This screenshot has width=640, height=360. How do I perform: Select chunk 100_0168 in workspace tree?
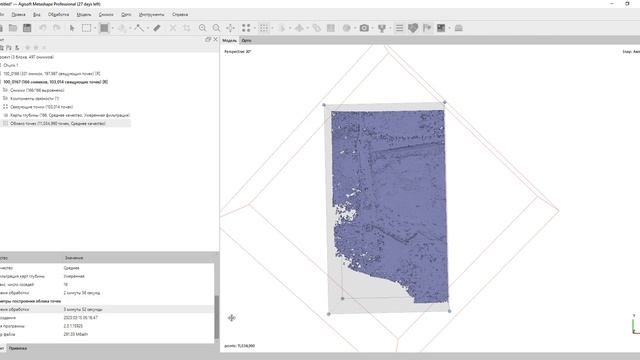coord(52,74)
